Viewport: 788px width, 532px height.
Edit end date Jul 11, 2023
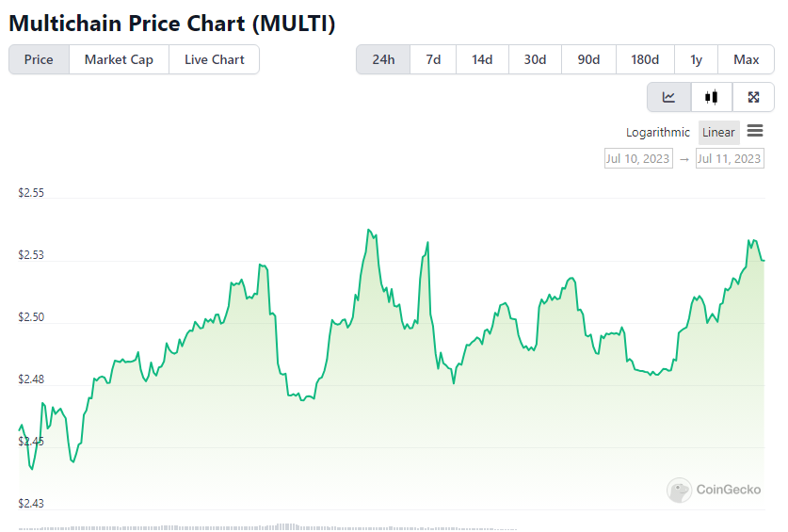pos(730,158)
